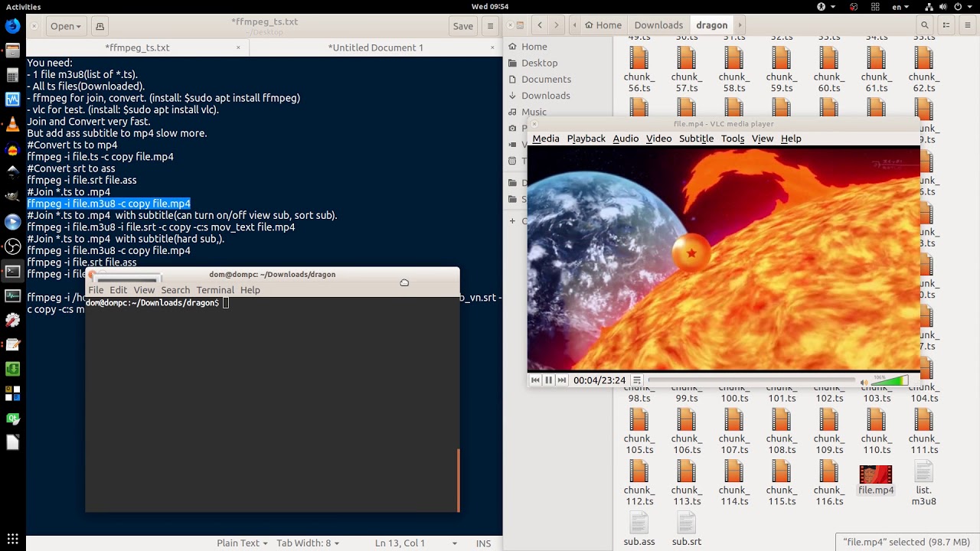
Task: Open the Plain Text language dropdown
Action: [x=242, y=543]
